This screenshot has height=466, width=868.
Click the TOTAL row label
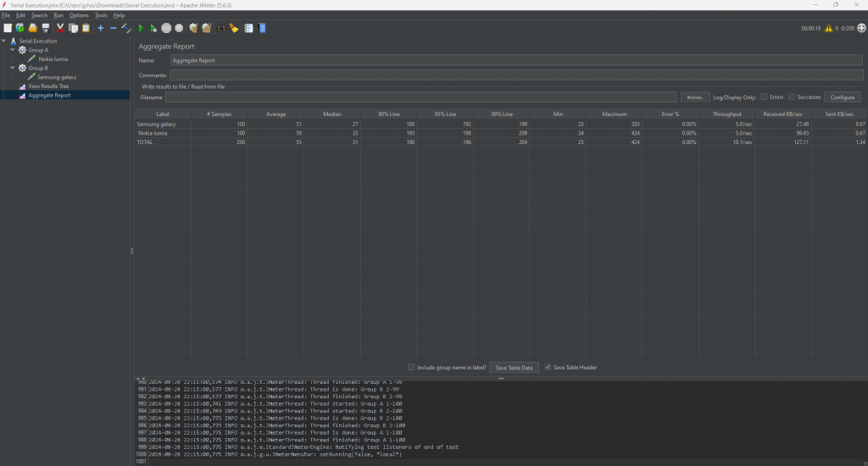[x=144, y=141]
